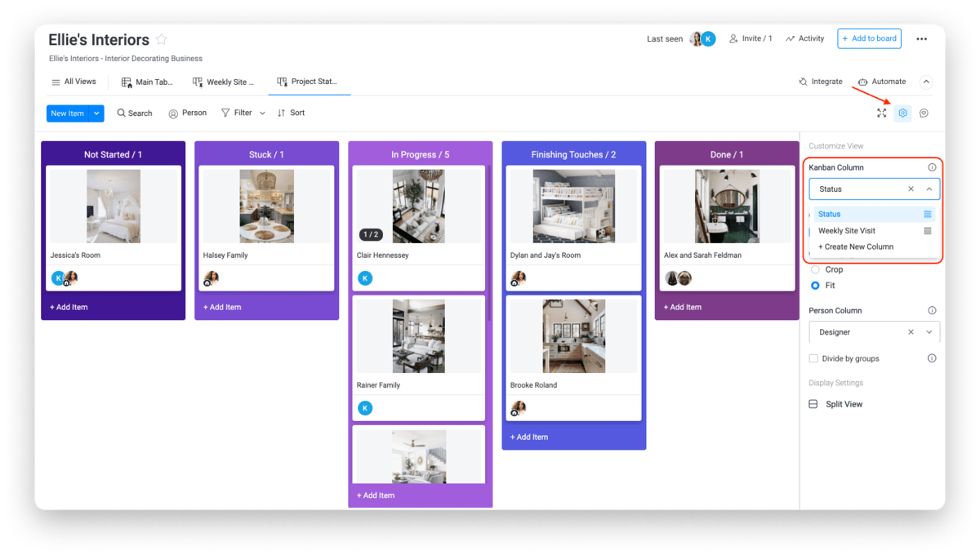Screen dimensions: 980x555
Task: Add item in Not Started column
Action: pos(69,307)
